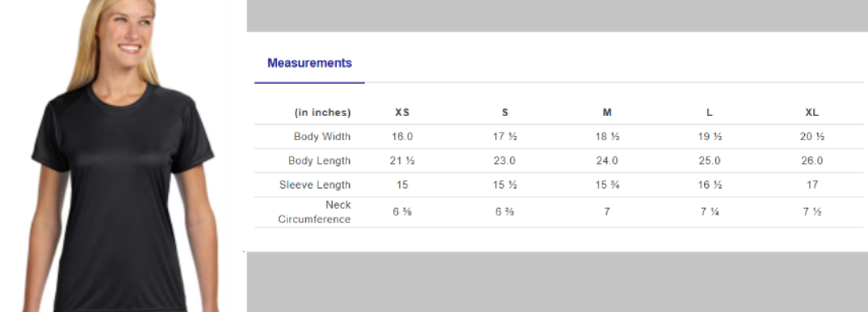The height and width of the screenshot is (312, 868).
Task: Click the XL body length value 26.0
Action: [812, 161]
